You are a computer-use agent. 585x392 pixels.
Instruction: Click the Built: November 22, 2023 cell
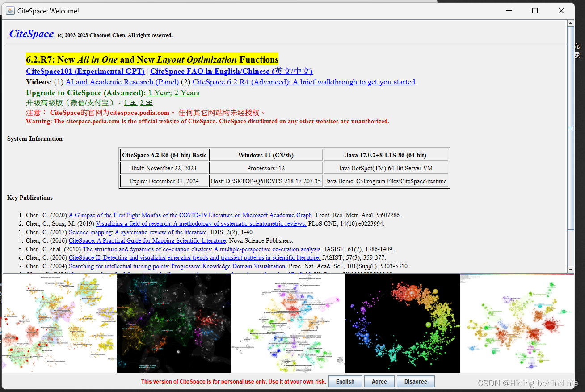[x=164, y=168]
